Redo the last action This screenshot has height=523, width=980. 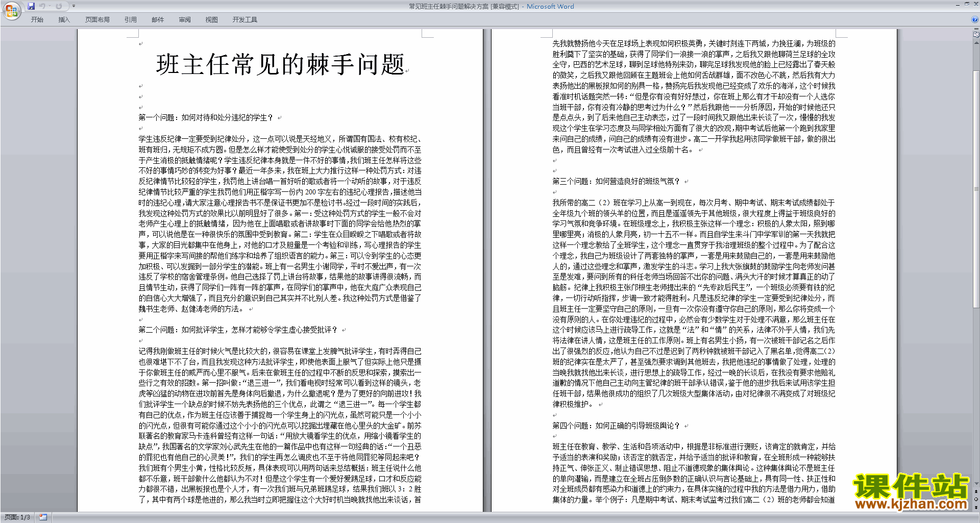pyautogui.click(x=59, y=6)
